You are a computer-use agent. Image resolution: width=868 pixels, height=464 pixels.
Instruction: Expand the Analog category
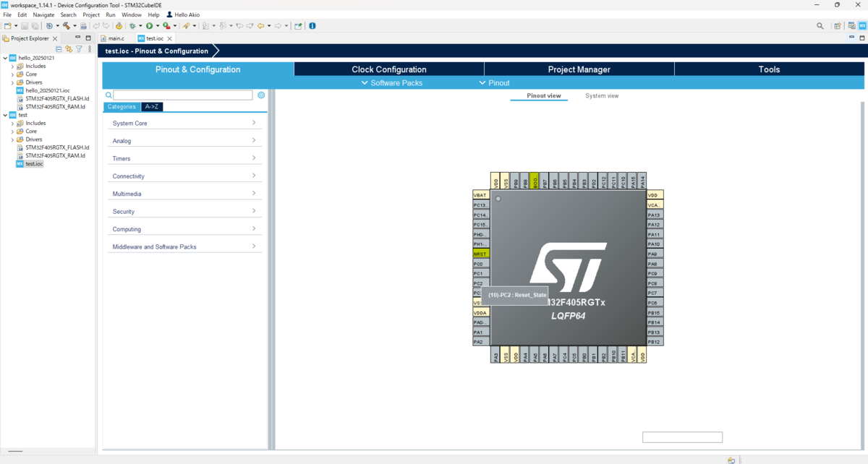point(184,141)
